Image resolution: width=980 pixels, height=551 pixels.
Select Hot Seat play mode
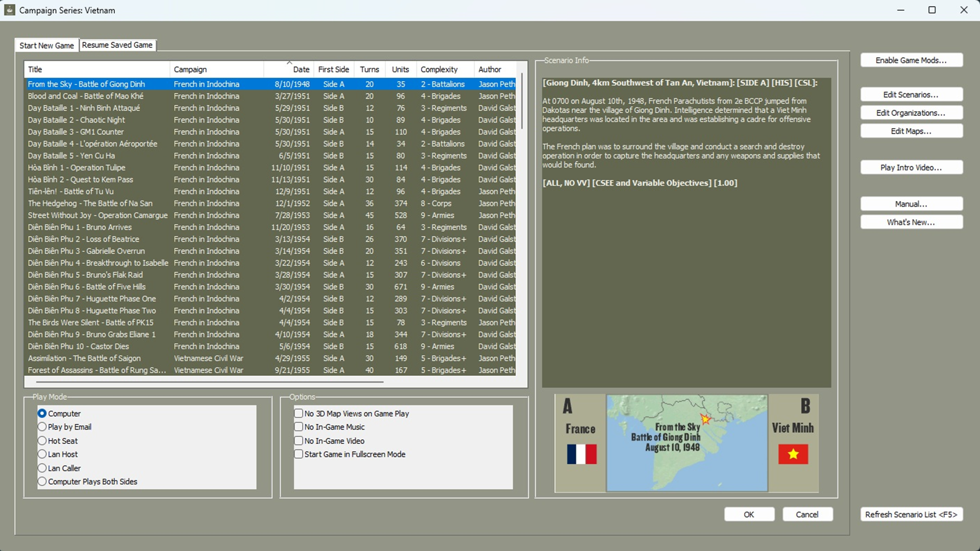point(42,441)
